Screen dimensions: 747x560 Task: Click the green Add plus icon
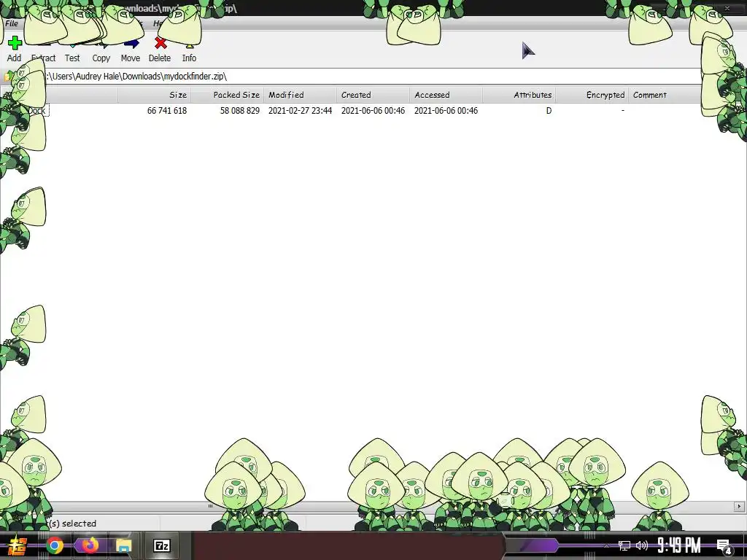coord(15,43)
